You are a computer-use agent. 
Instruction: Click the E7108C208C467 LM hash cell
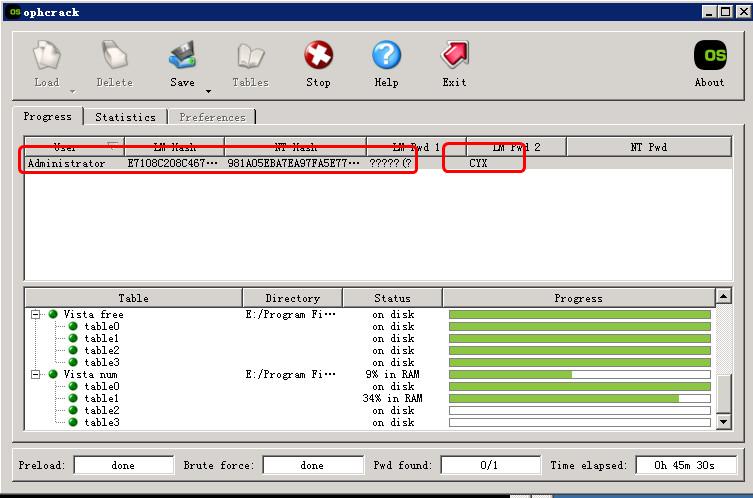tap(172, 163)
